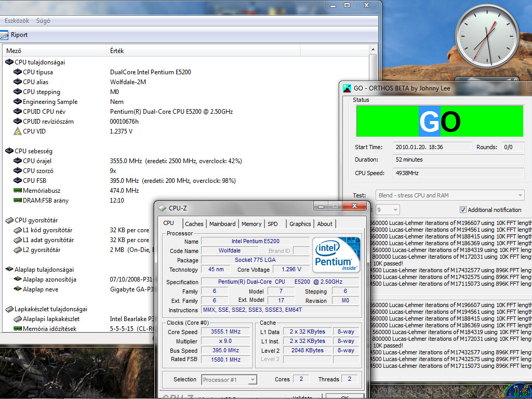Screen dimensions: 532x399
Task: Click the CPU meter gadget at bottom right
Action: tap(517, 391)
